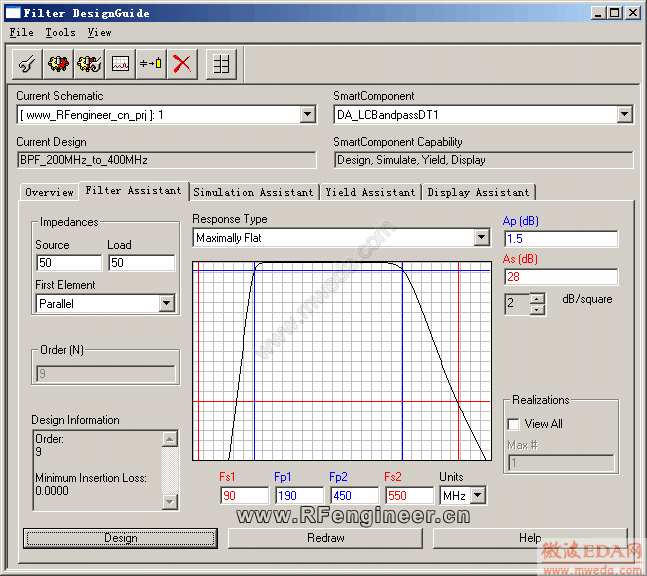Click the Design wrench toolbar icon
The height and width of the screenshot is (576, 647).
(27, 64)
